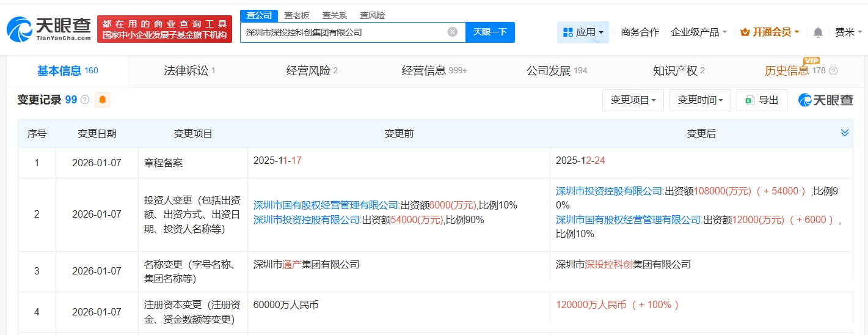Export records with 导出 button
This screenshot has height=335, width=868.
(x=762, y=100)
